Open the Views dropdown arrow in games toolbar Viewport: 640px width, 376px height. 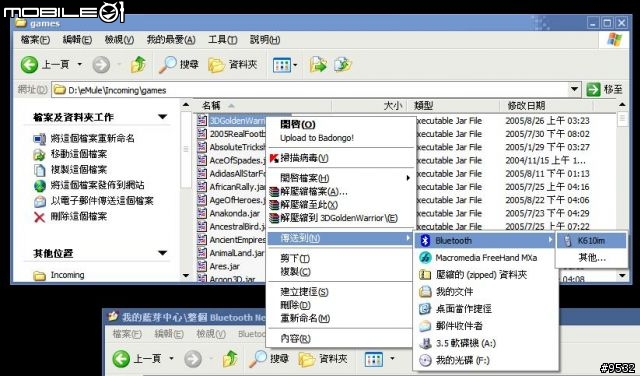tap(295, 65)
